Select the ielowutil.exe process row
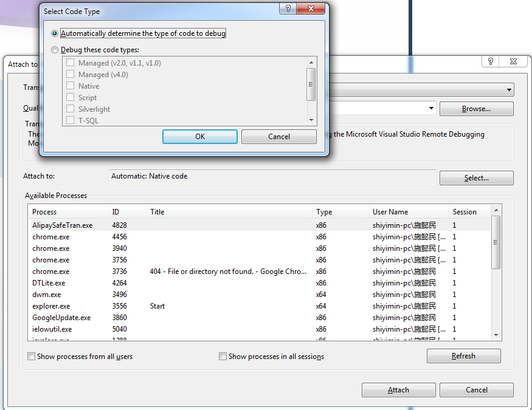Viewport: 532px width, 410px height. 260,329
